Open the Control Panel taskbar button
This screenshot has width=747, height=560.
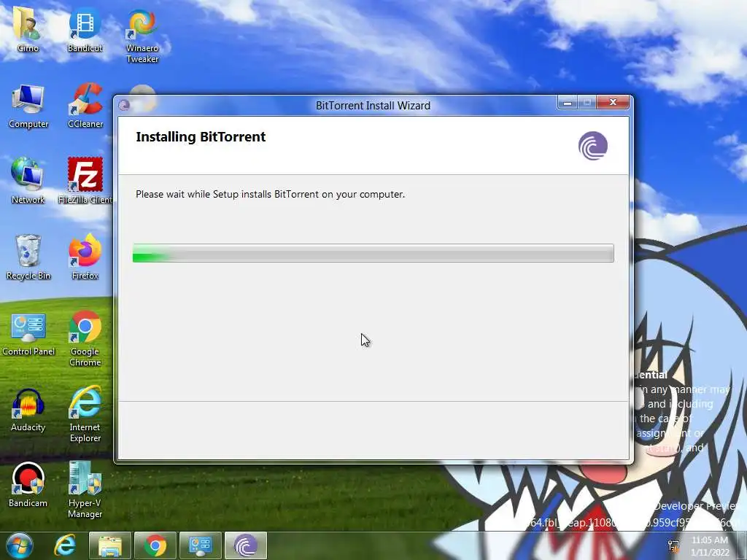[200, 545]
